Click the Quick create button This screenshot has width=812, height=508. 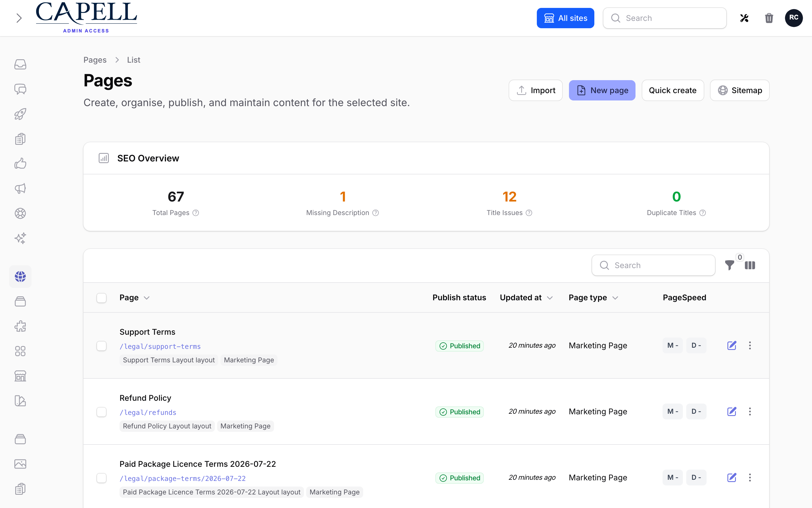[x=672, y=90]
